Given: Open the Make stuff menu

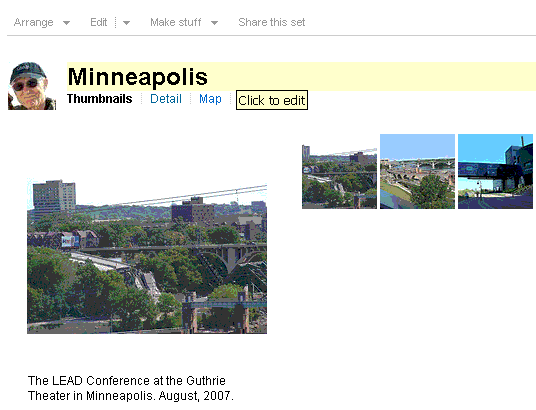Looking at the screenshot, I should (x=176, y=23).
